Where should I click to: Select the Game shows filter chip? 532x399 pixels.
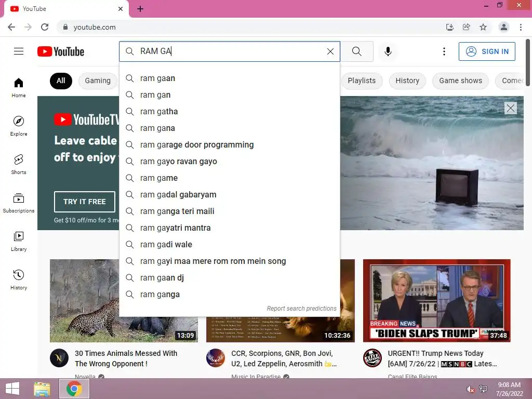pyautogui.click(x=460, y=81)
